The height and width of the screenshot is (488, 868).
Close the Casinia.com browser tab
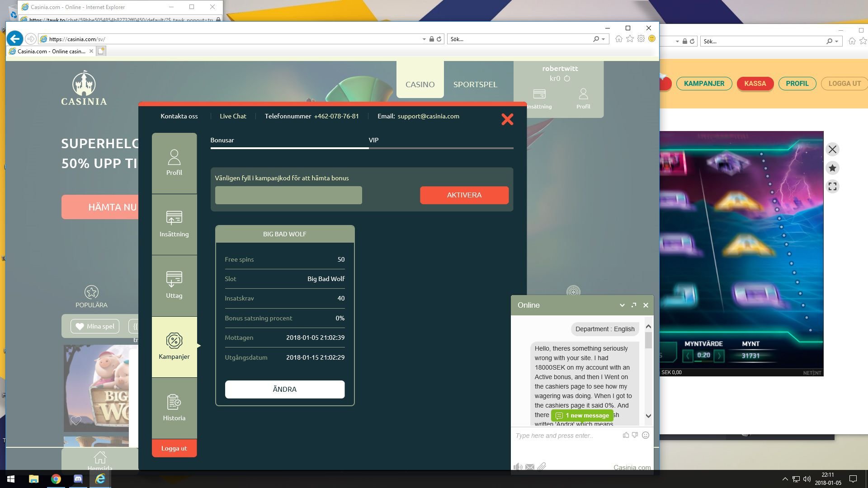(x=91, y=51)
